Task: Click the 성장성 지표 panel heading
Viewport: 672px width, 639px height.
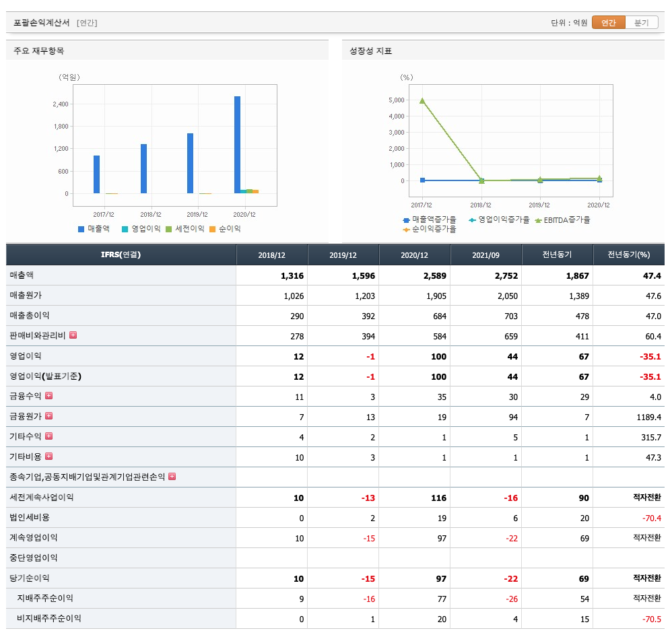Action: click(x=371, y=51)
